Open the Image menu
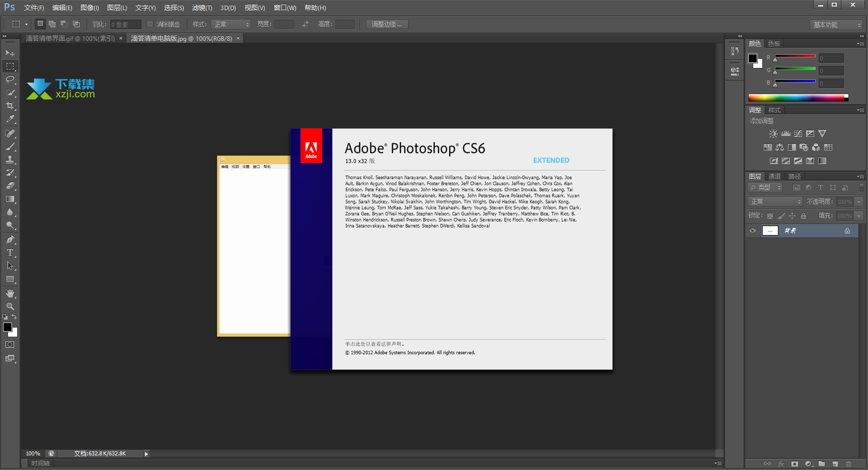 coord(90,8)
